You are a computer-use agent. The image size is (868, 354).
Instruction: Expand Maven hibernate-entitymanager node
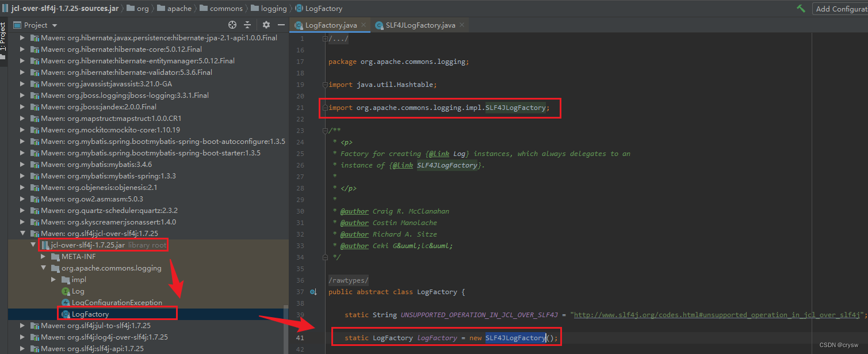[x=22, y=60]
